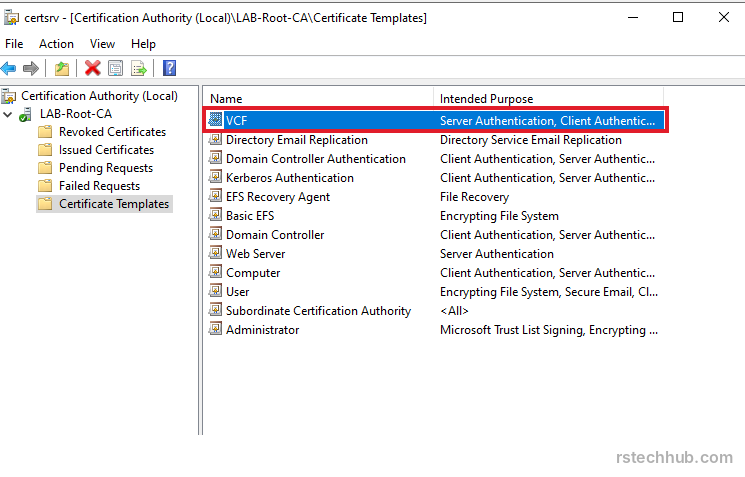
Task: Click the Certification Authority (Local) root icon
Action: click(x=9, y=96)
